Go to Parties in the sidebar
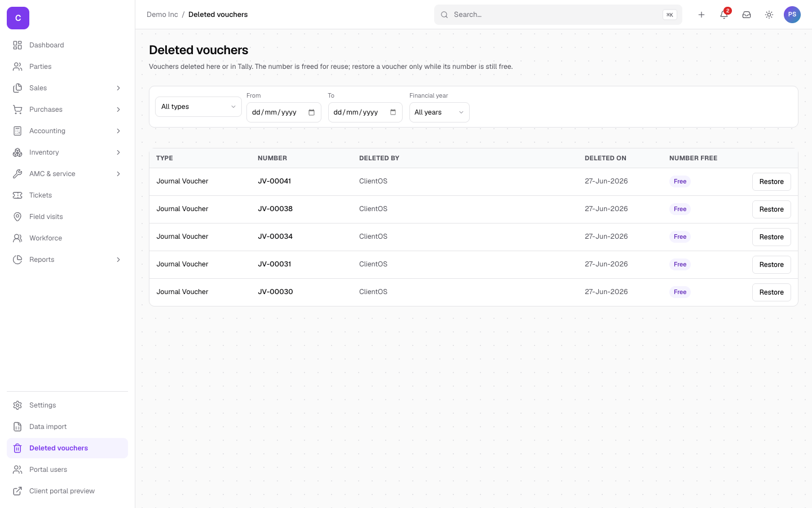 67,67
